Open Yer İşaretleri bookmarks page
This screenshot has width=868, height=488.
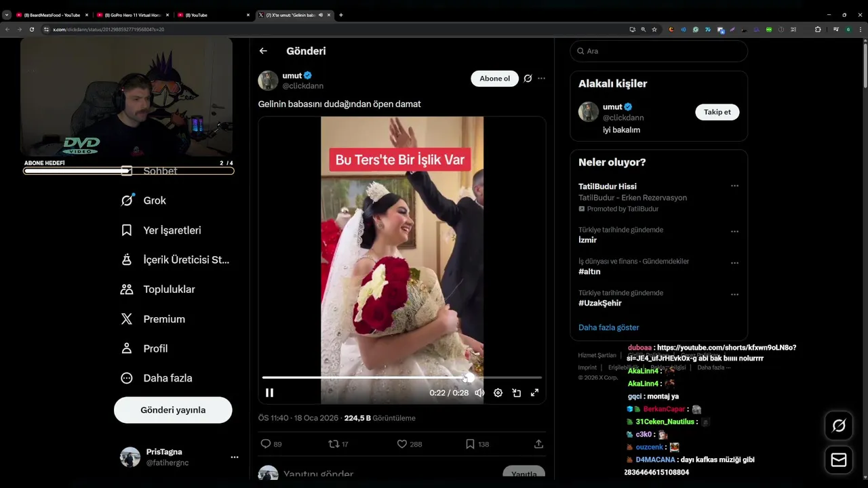(x=161, y=230)
